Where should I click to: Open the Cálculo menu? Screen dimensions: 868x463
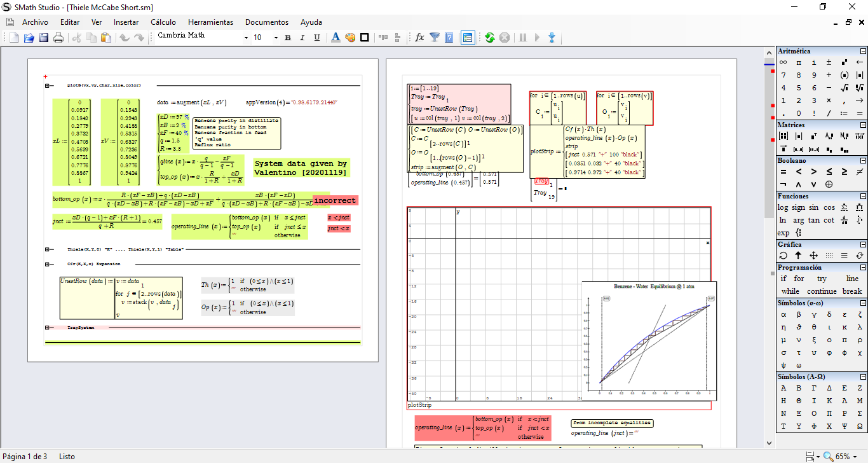tap(163, 22)
